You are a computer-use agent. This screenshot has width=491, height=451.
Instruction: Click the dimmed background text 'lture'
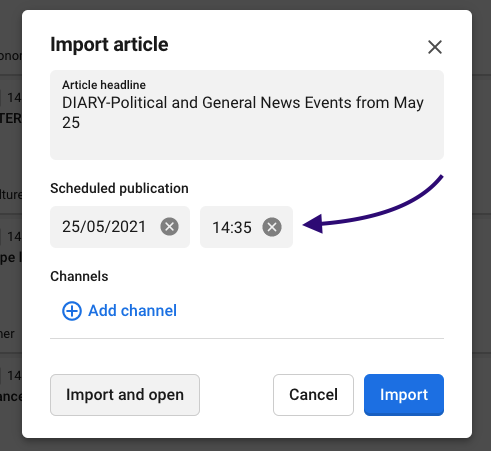click(11, 194)
